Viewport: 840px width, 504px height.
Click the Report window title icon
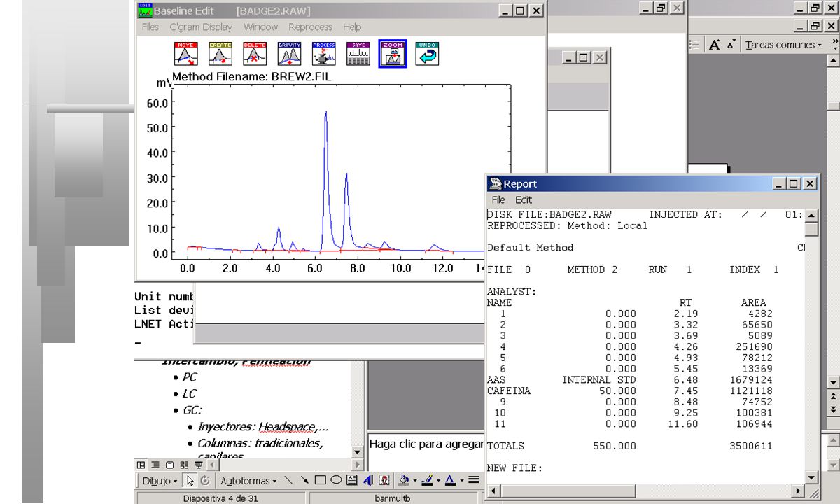(496, 184)
